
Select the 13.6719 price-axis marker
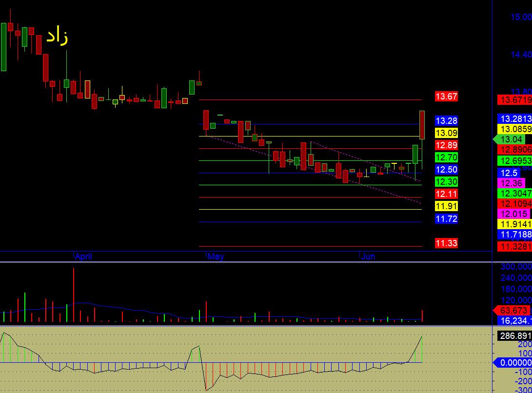pos(514,100)
